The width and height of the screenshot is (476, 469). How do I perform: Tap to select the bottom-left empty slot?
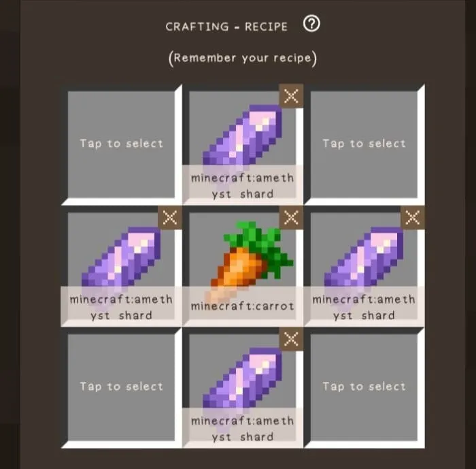122,388
